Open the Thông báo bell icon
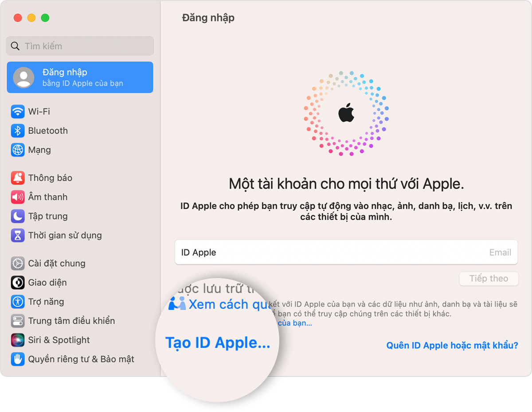Screen dimensions: 532x412 17,178
